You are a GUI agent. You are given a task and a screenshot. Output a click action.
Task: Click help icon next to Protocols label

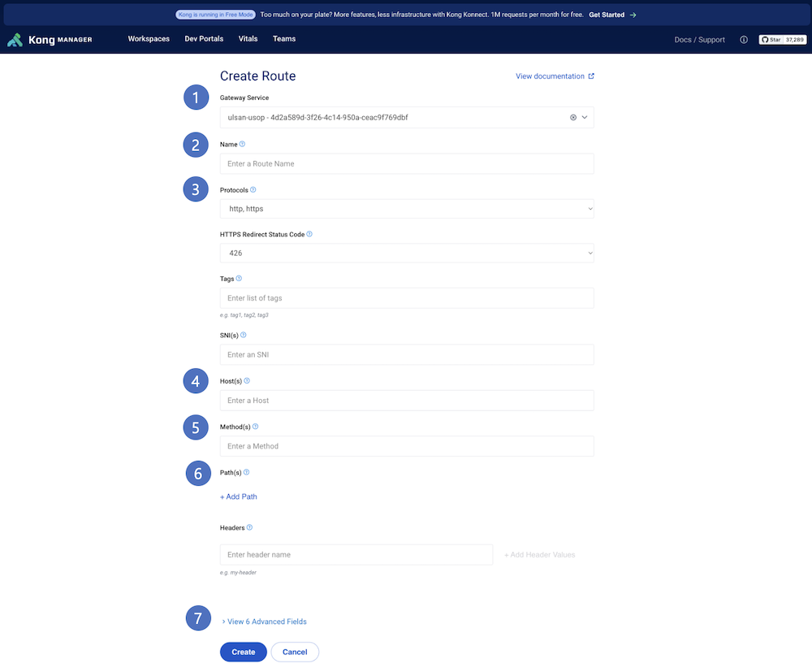(253, 189)
